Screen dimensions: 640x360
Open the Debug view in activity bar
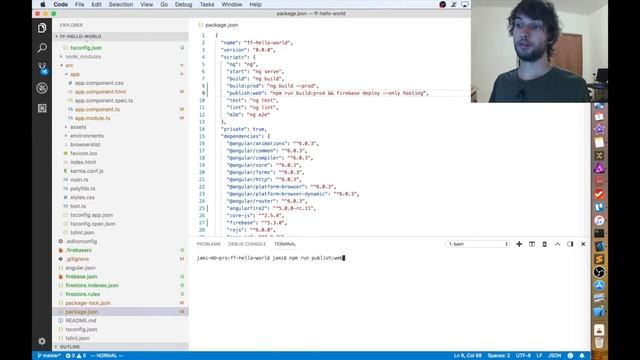click(x=42, y=88)
